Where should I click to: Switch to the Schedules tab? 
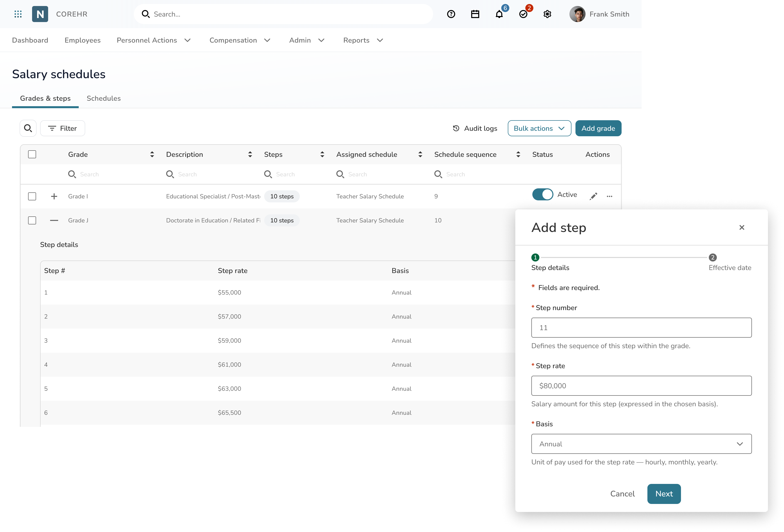coord(104,98)
